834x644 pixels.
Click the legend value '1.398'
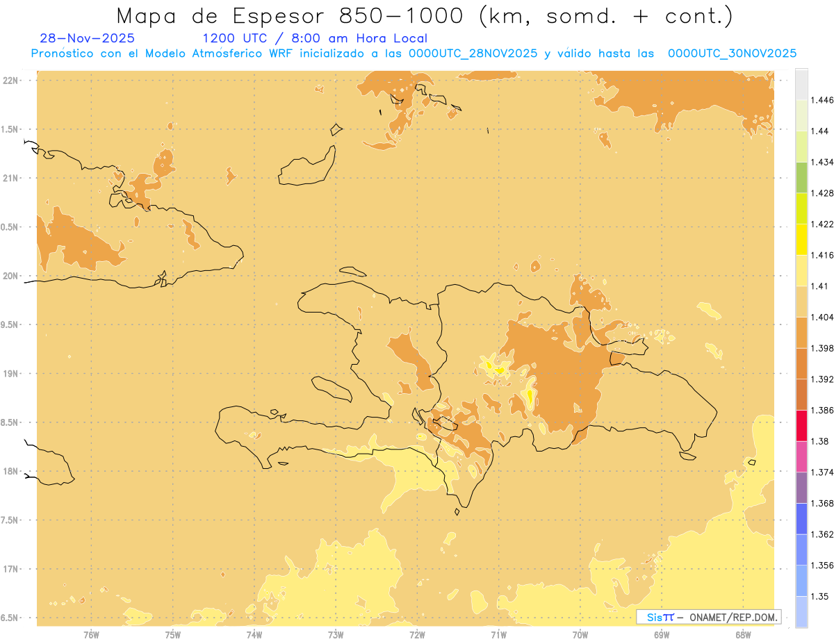coord(821,348)
